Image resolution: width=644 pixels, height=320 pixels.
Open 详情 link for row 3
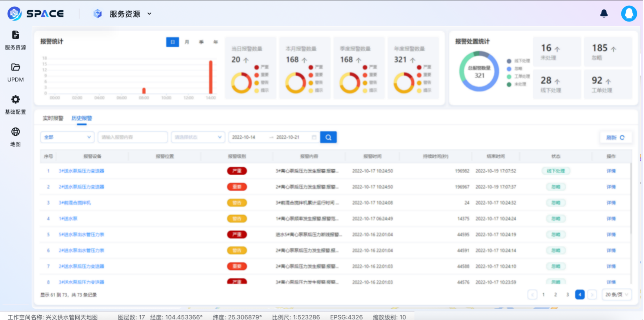click(x=611, y=203)
